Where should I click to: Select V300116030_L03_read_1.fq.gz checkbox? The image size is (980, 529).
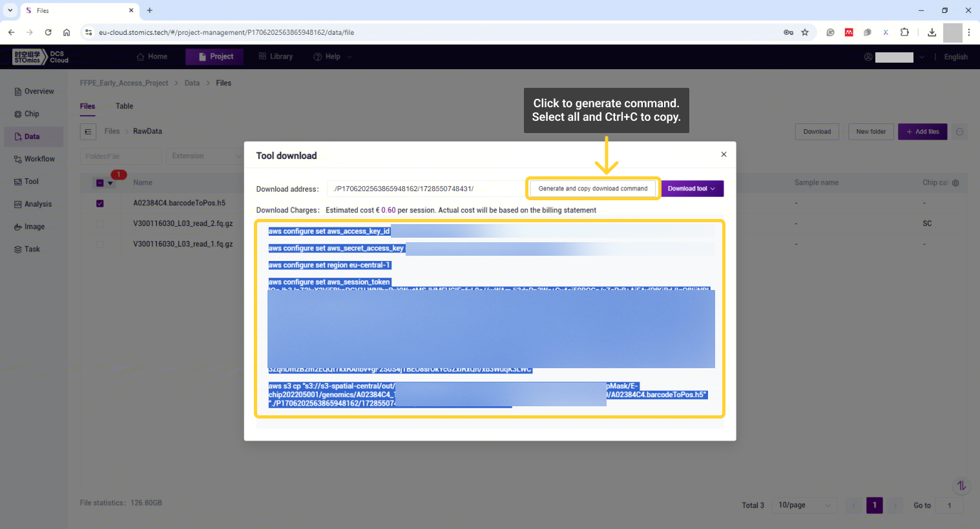[x=100, y=245]
